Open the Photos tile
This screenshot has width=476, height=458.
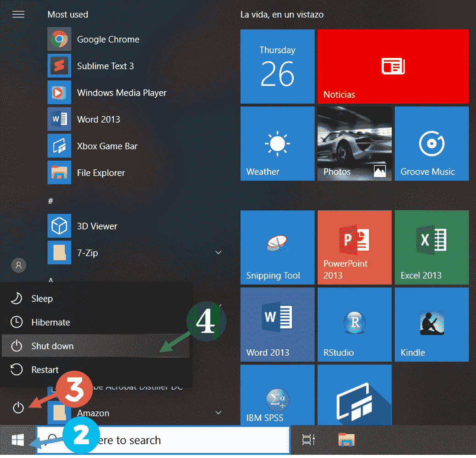click(x=354, y=144)
